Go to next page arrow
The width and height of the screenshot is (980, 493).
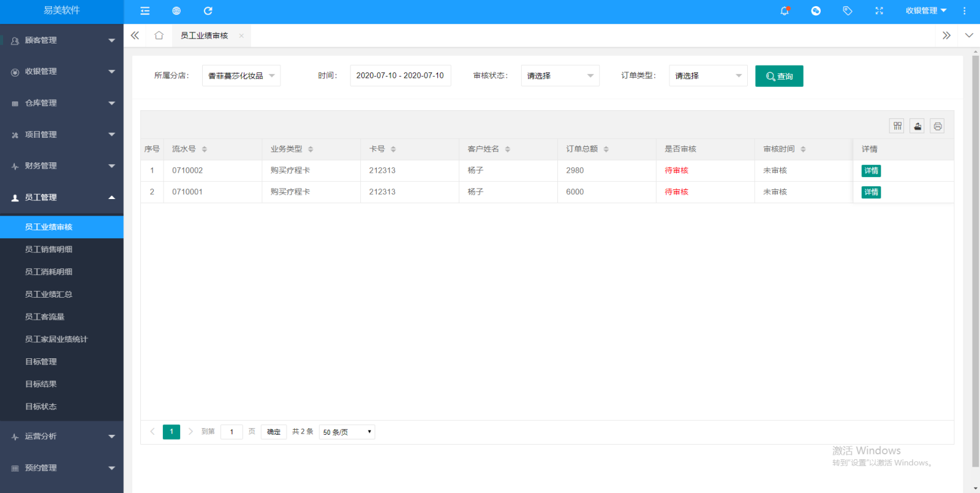pyautogui.click(x=190, y=432)
